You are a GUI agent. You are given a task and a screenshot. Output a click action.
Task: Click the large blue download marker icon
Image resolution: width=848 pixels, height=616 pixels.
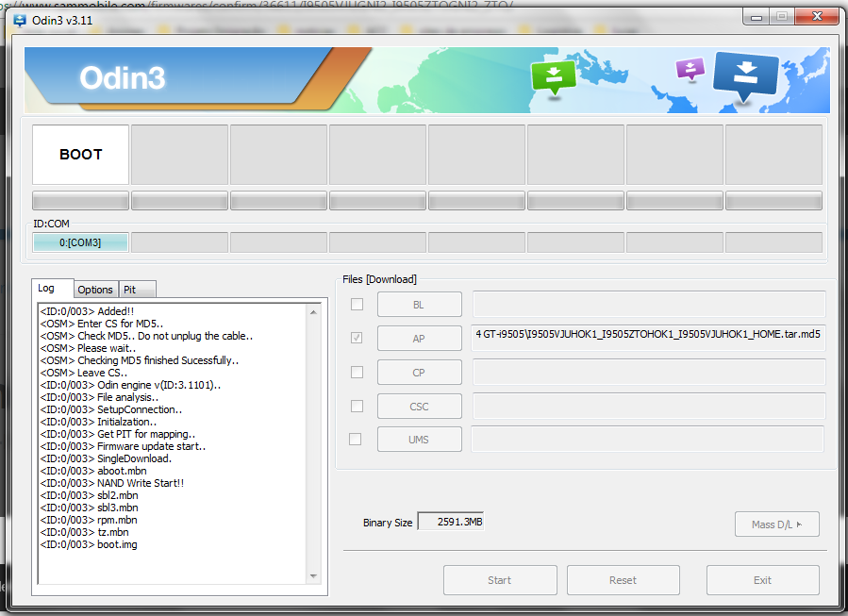pyautogui.click(x=746, y=76)
